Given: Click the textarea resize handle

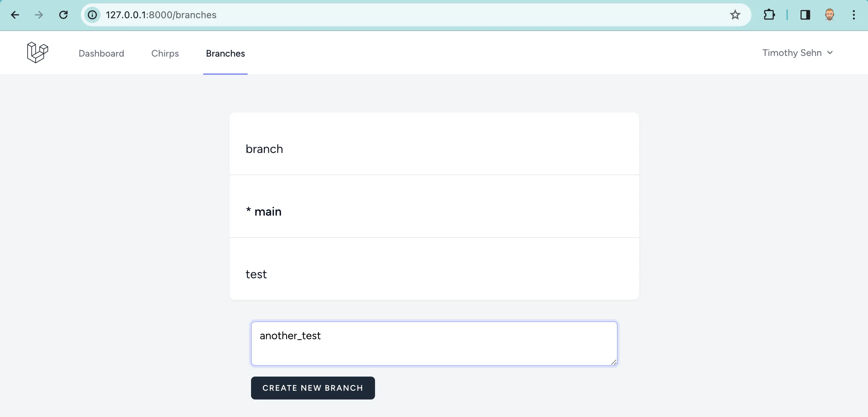Looking at the screenshot, I should 613,362.
